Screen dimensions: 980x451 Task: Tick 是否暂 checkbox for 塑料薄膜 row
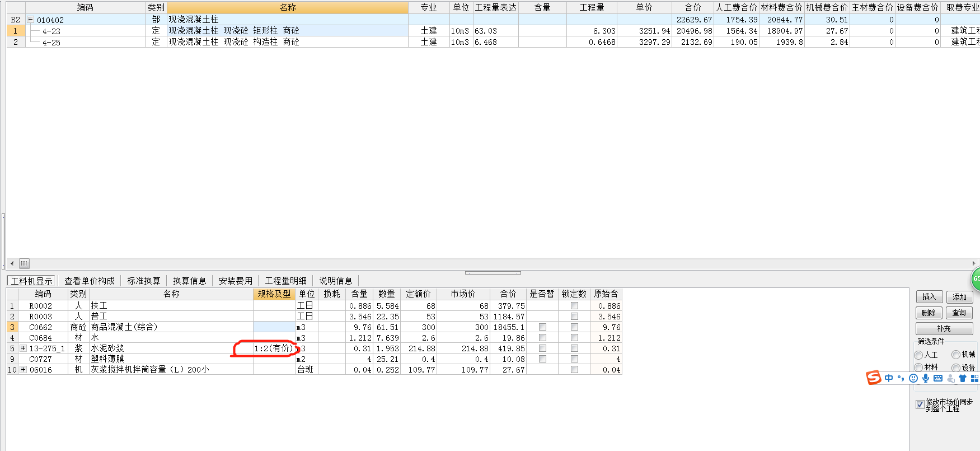coord(542,359)
